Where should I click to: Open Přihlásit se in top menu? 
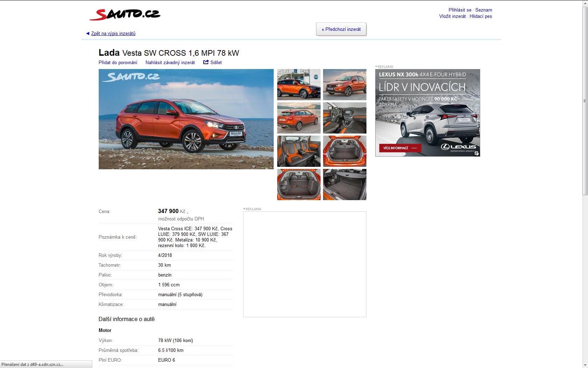pyautogui.click(x=460, y=10)
